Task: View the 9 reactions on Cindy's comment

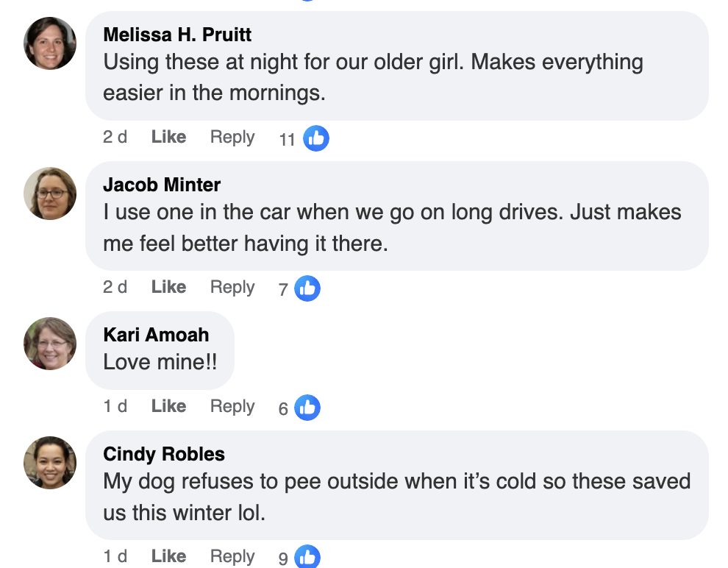Action: pos(282,558)
